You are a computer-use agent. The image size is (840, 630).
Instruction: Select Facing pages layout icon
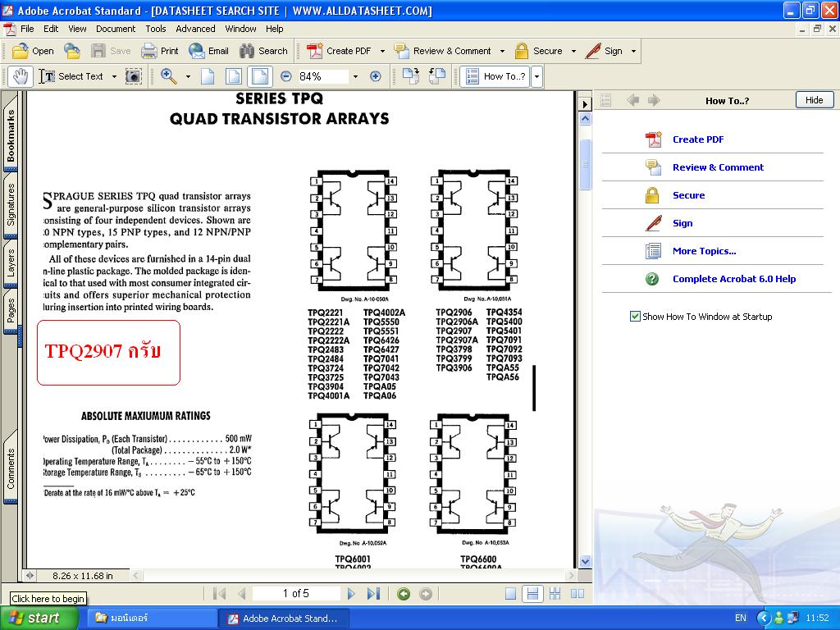coord(577,594)
